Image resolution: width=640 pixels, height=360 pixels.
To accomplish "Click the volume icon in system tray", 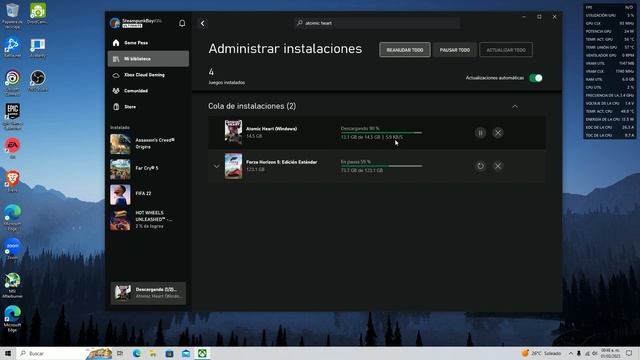I will point(595,353).
